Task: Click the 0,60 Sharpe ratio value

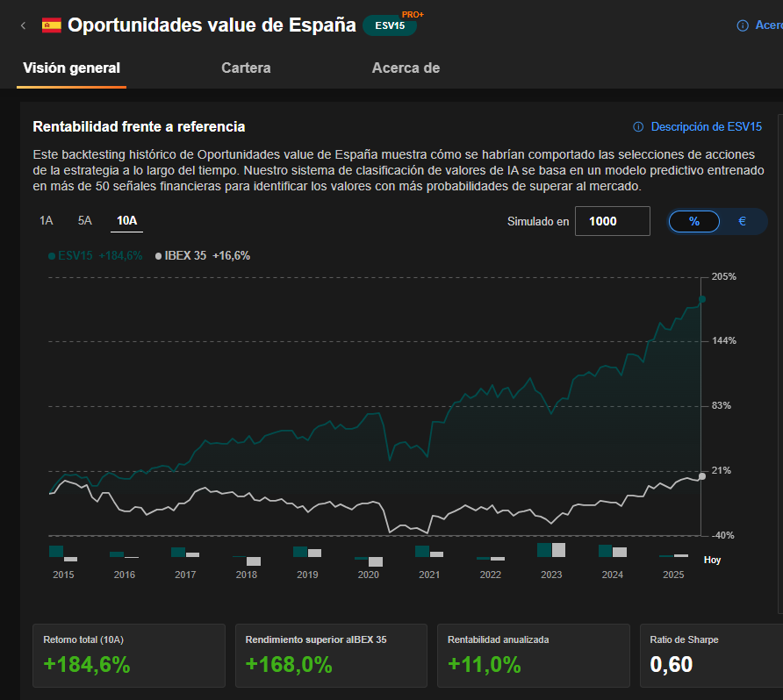Action: click(x=672, y=665)
